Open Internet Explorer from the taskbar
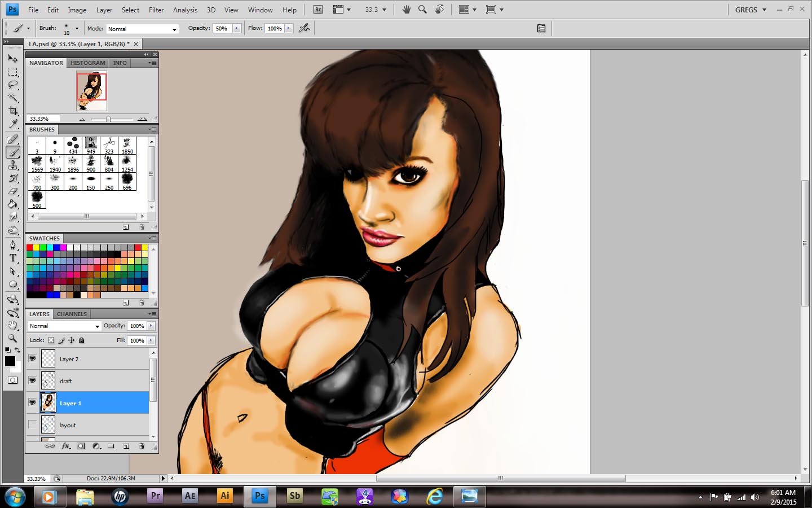Image resolution: width=812 pixels, height=508 pixels. click(435, 496)
